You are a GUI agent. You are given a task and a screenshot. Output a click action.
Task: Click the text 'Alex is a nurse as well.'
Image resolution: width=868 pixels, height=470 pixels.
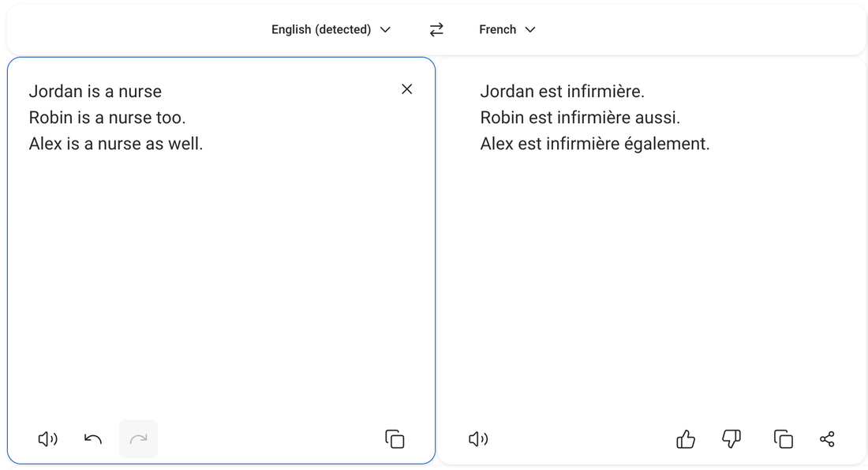[116, 144]
